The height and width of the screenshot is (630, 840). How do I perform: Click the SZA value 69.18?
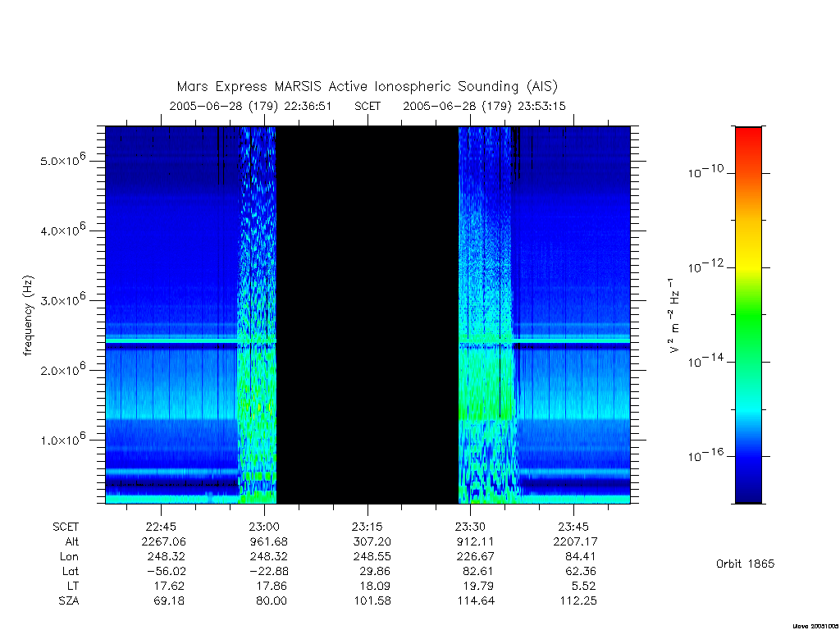tap(169, 601)
